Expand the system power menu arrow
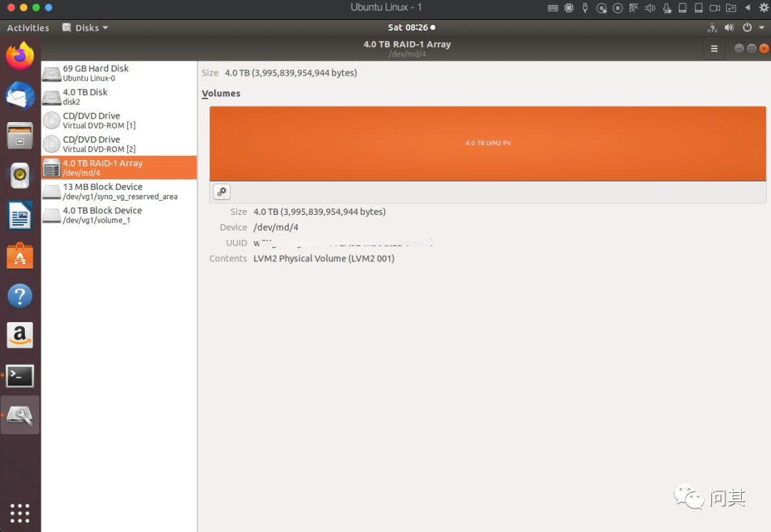 click(762, 28)
